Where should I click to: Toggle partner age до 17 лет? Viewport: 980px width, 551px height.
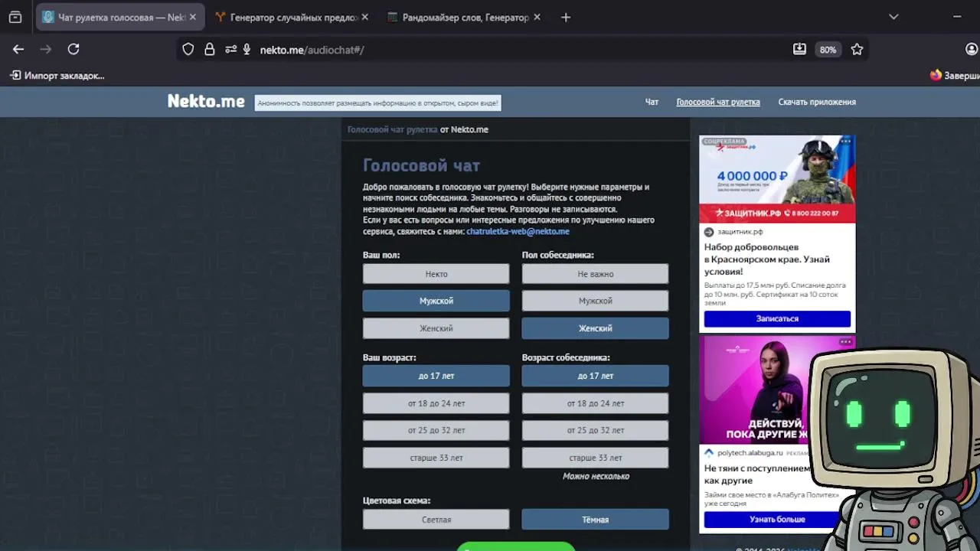595,376
